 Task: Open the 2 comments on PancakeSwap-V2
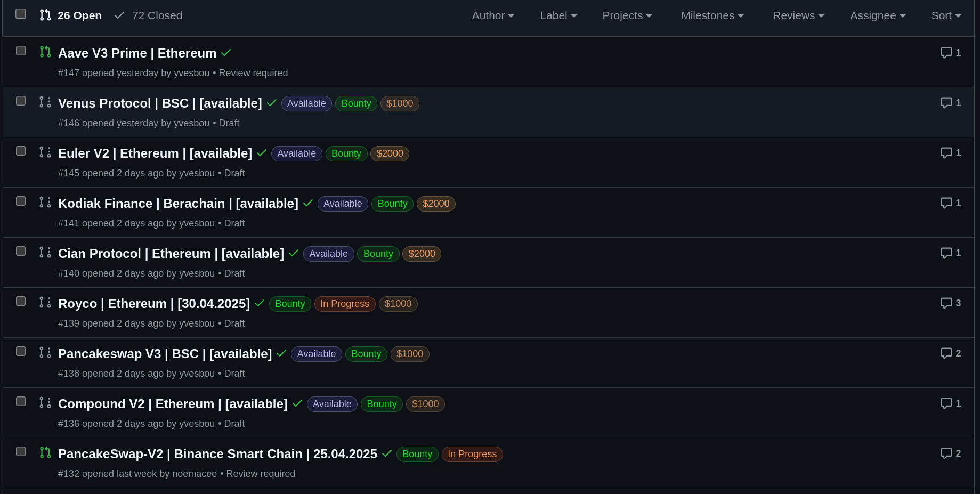pos(951,453)
